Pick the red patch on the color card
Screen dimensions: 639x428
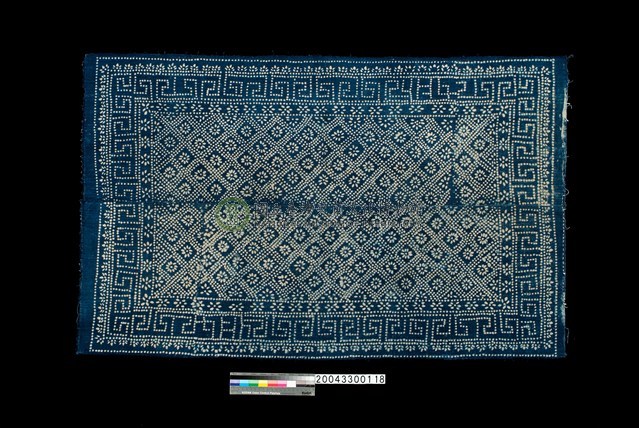pos(272,383)
